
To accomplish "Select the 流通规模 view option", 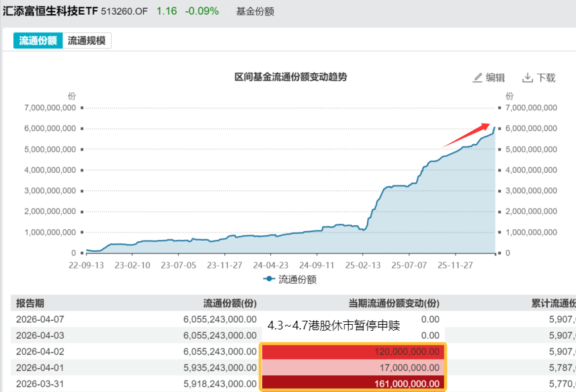I will pos(87,40).
